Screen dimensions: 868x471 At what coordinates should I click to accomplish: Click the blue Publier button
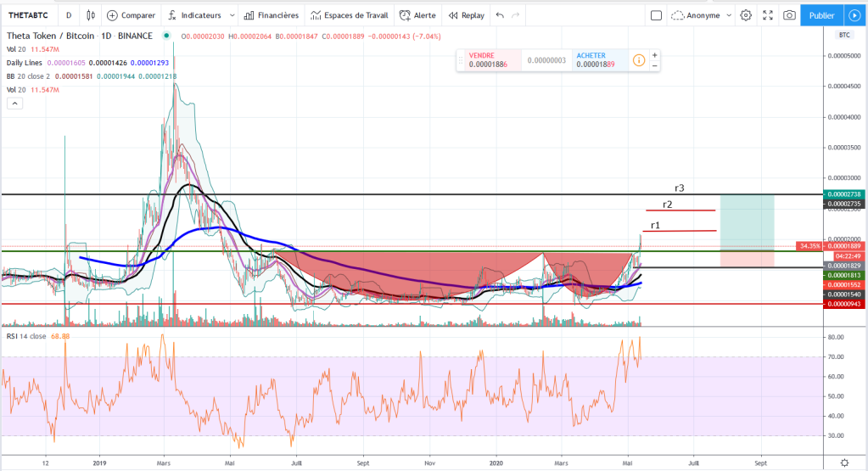pos(821,15)
